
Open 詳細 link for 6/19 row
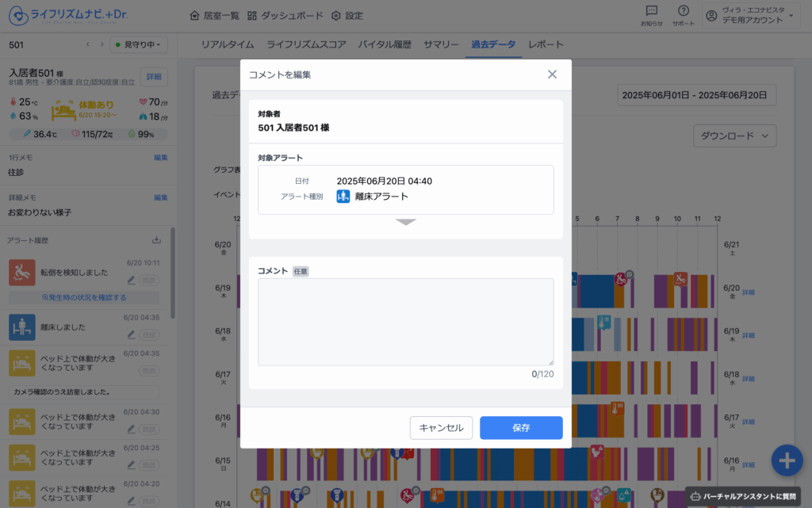(x=749, y=335)
